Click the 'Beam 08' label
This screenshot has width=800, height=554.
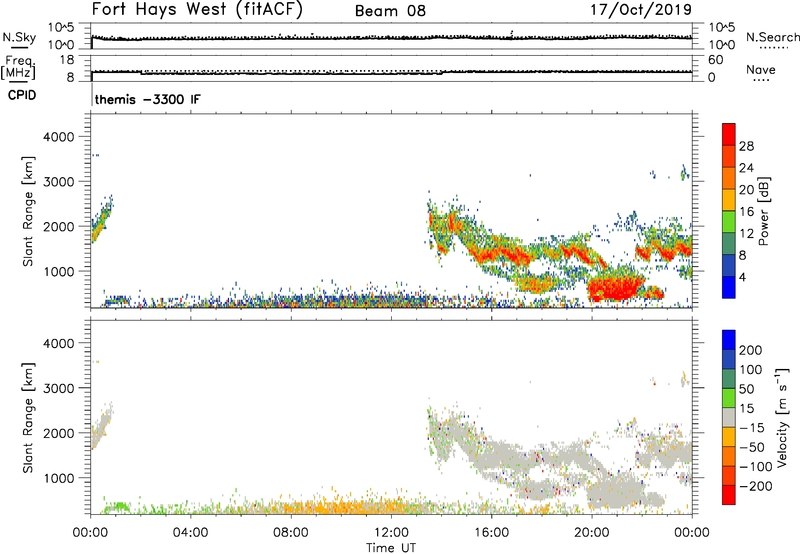pyautogui.click(x=390, y=11)
